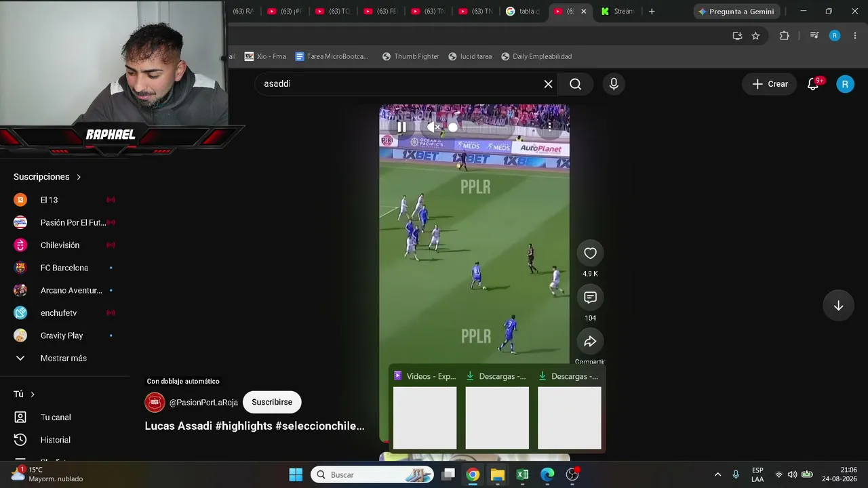The image size is (868, 488).
Task: Open FC Barcelona subscription
Action: click(x=64, y=268)
